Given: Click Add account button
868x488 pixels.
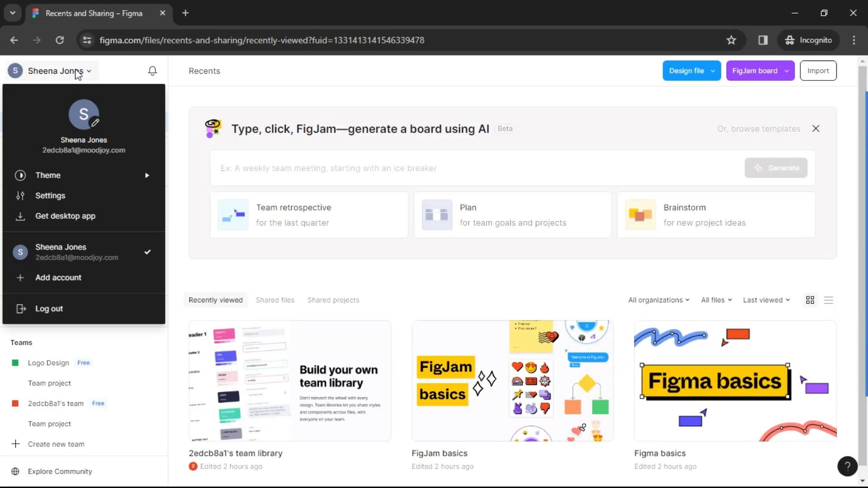Looking at the screenshot, I should [x=58, y=277].
